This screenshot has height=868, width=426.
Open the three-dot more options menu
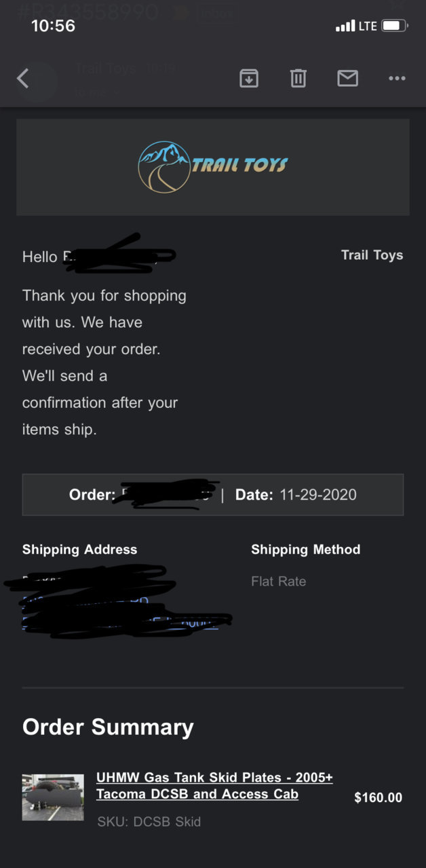tap(397, 79)
